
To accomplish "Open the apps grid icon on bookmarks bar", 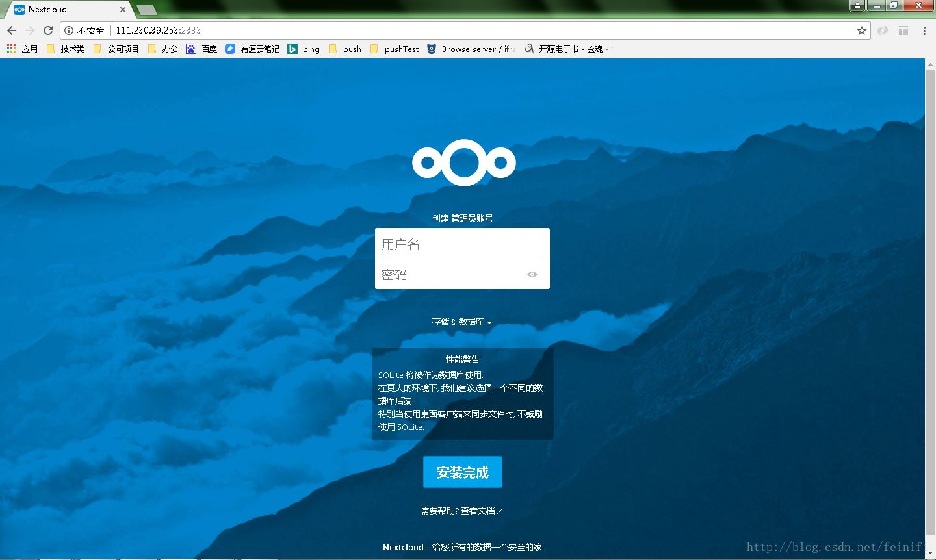I will [10, 48].
